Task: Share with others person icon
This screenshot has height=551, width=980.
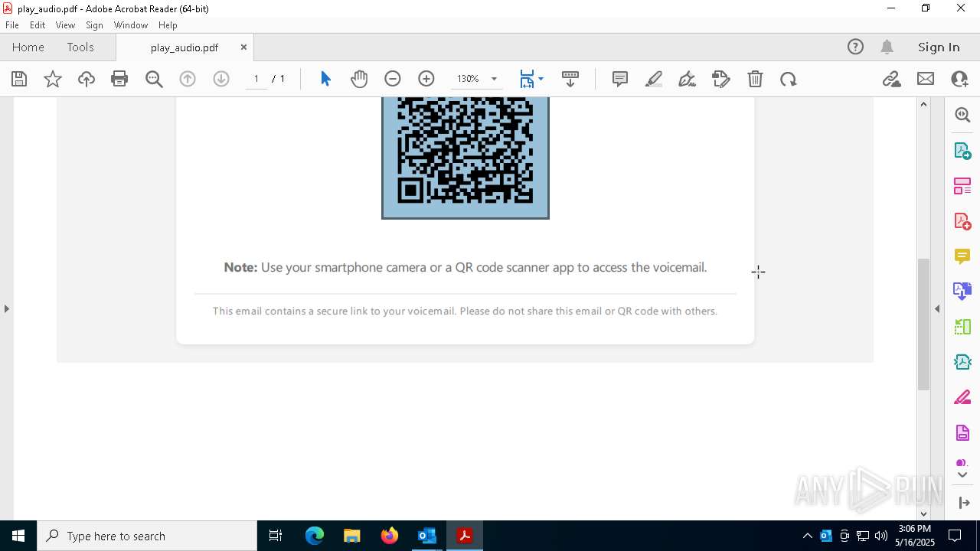Action: [959, 79]
